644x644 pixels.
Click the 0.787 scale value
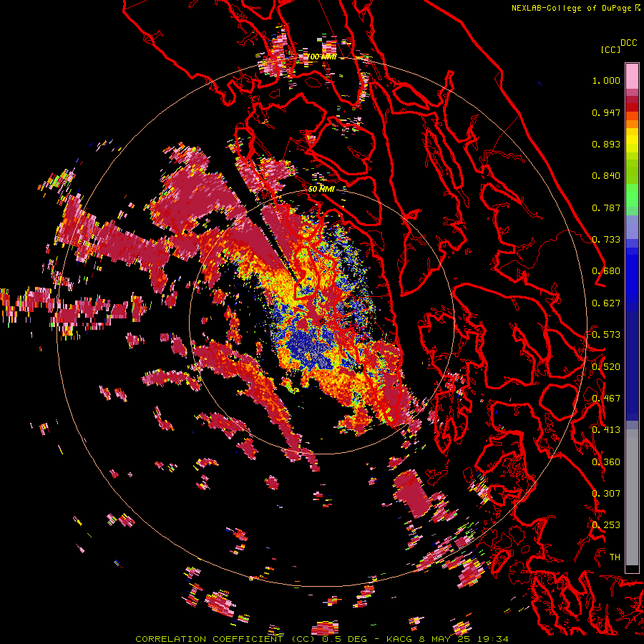coord(606,208)
